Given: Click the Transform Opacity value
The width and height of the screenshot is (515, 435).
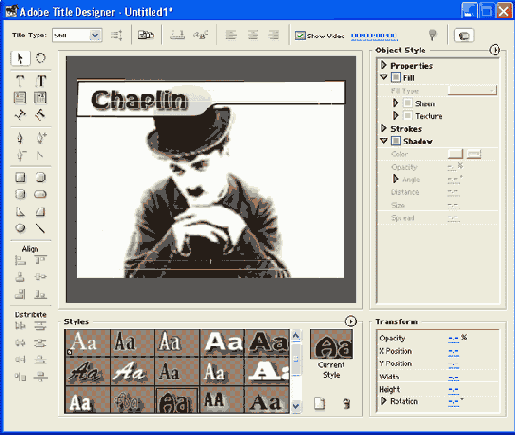Looking at the screenshot, I should point(453,339).
